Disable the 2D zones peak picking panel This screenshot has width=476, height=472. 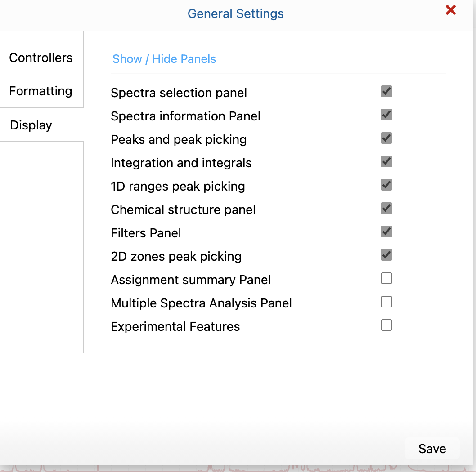386,255
